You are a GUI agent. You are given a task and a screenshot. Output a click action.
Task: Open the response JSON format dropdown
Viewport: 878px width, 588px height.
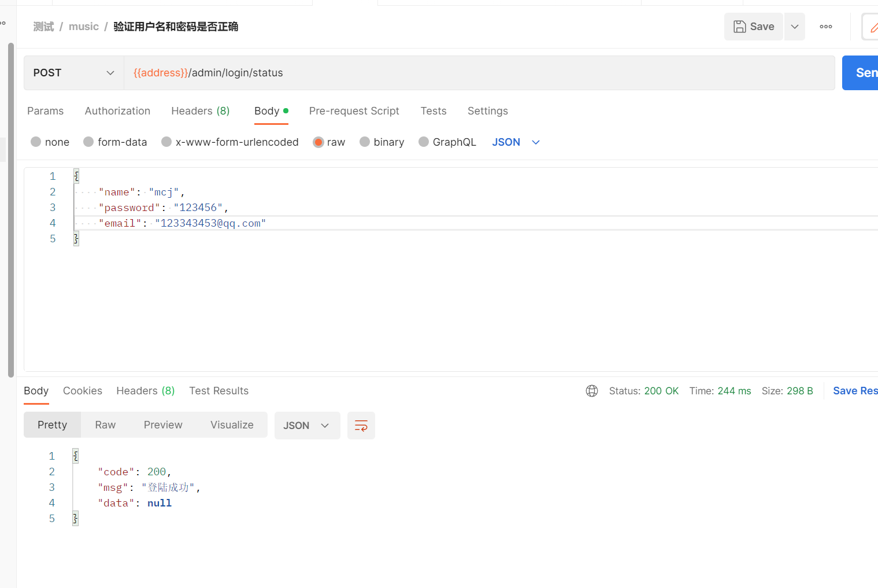(x=308, y=426)
